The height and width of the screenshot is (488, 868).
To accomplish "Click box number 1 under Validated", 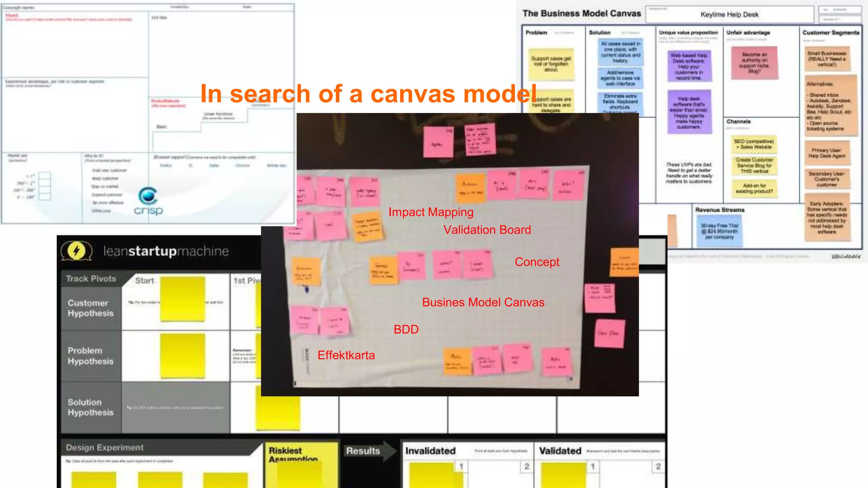I will [593, 466].
